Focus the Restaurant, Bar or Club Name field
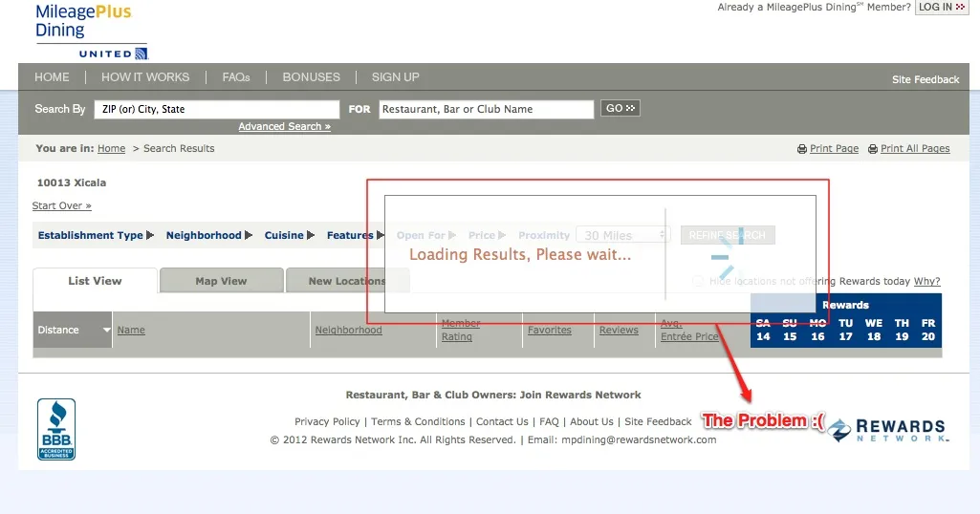The width and height of the screenshot is (980, 514). [487, 109]
